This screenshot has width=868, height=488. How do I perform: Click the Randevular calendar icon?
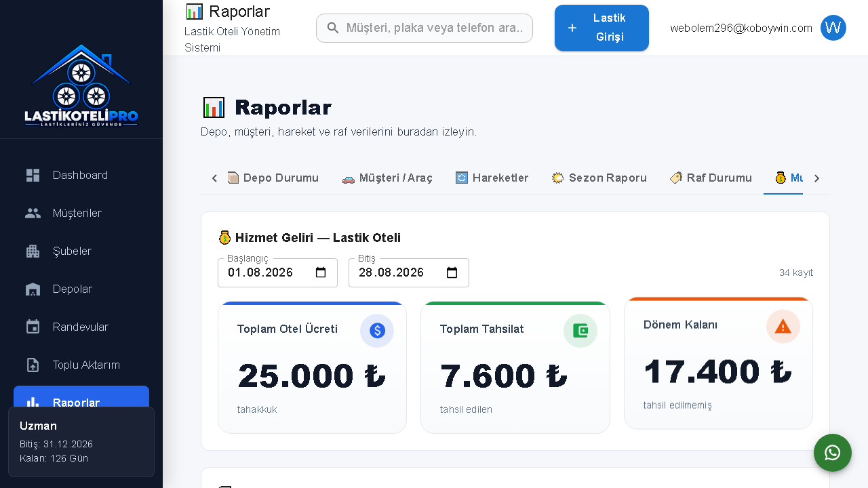click(33, 327)
